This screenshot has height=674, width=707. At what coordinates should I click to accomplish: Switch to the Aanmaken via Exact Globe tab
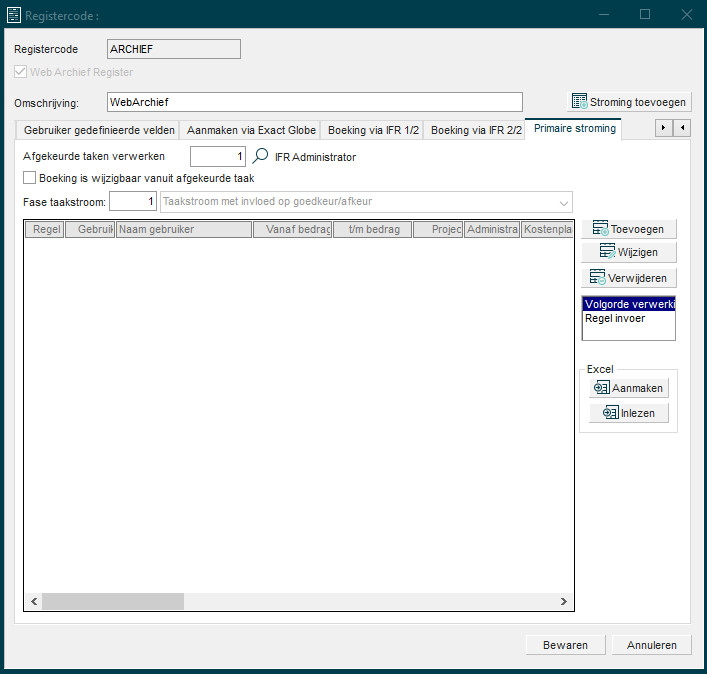[x=251, y=130]
